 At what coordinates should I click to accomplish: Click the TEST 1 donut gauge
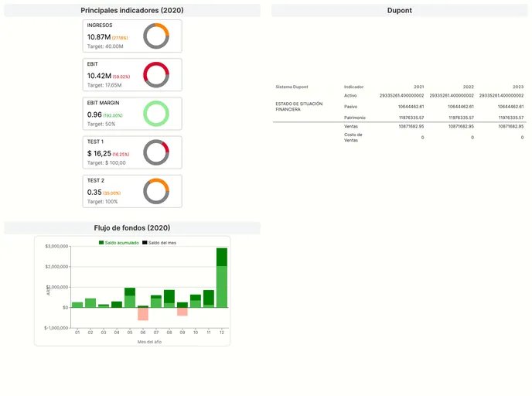(x=156, y=152)
